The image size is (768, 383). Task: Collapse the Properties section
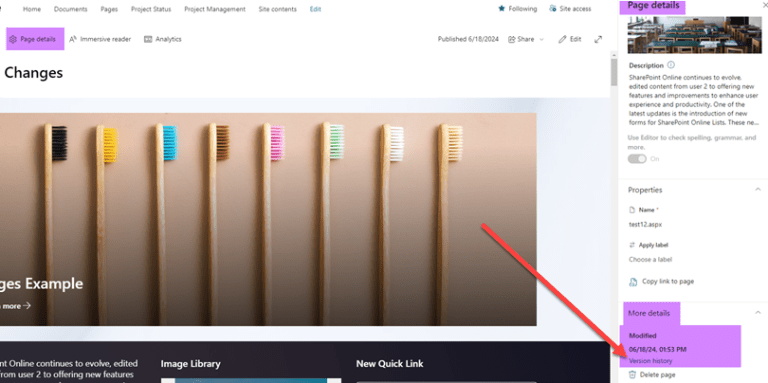click(758, 190)
